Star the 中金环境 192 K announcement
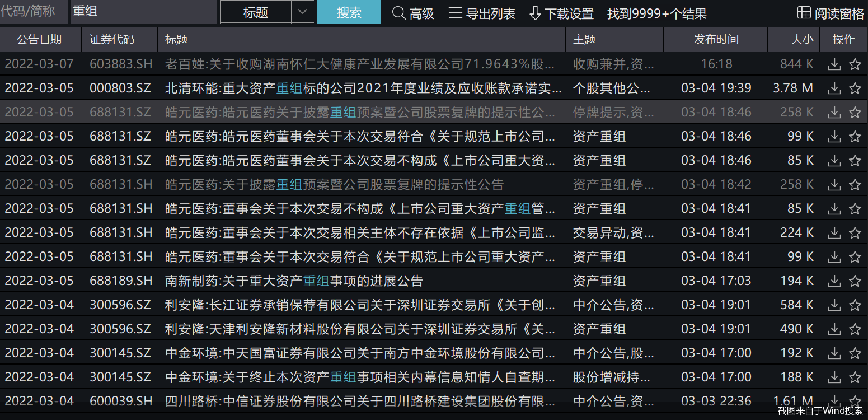 (855, 353)
